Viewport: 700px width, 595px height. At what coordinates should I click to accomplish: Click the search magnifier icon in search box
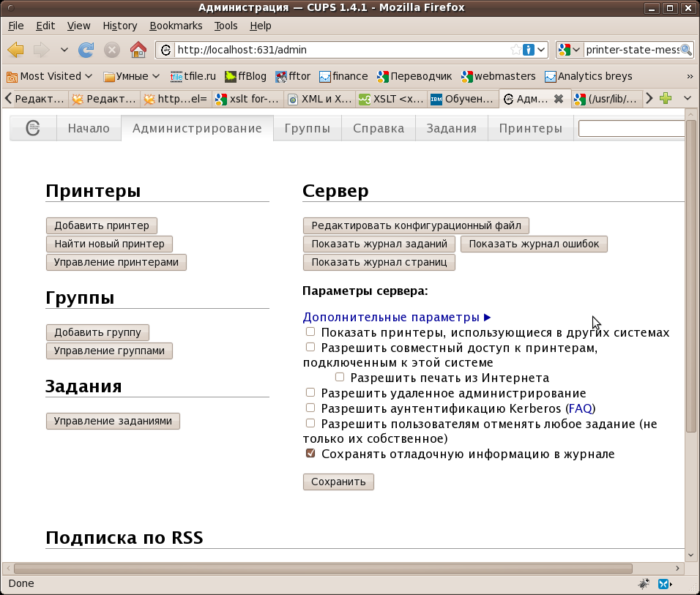(686, 50)
